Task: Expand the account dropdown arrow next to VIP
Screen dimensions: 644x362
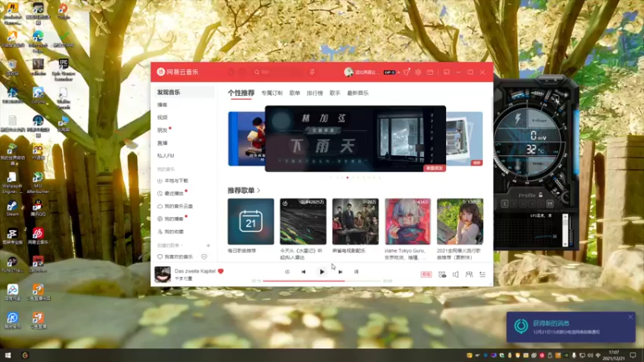Action: [398, 72]
